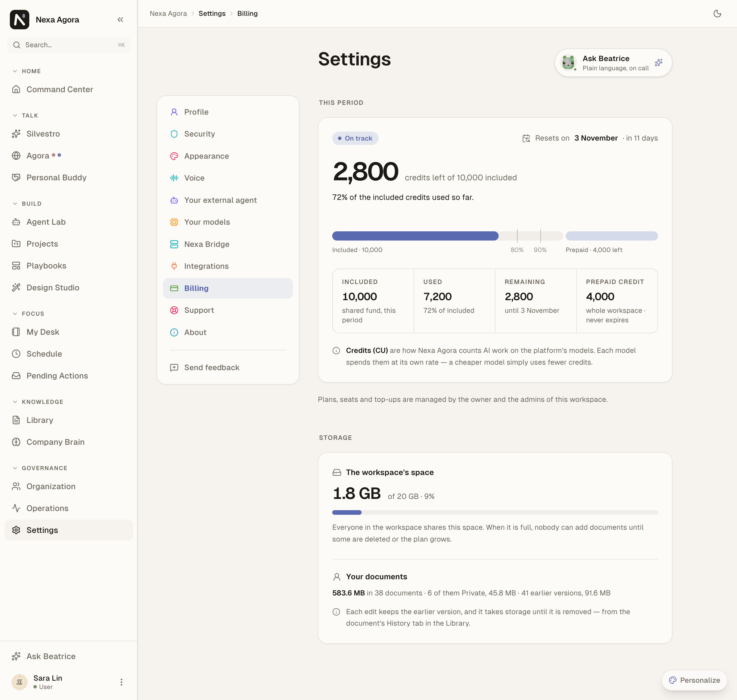Click the Nexa Bridge server icon
Screen dimensions: 737x700
click(174, 244)
